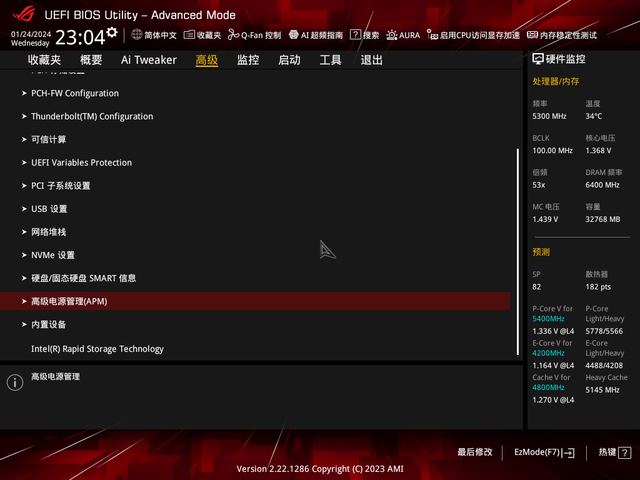Click the 搜索 question mark icon
640x480 pixels.
pyautogui.click(x=355, y=35)
